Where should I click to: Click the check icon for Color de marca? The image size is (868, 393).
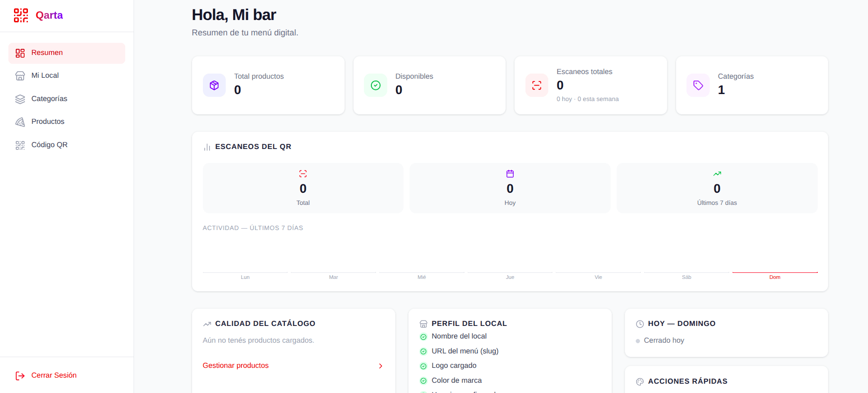pos(424,381)
